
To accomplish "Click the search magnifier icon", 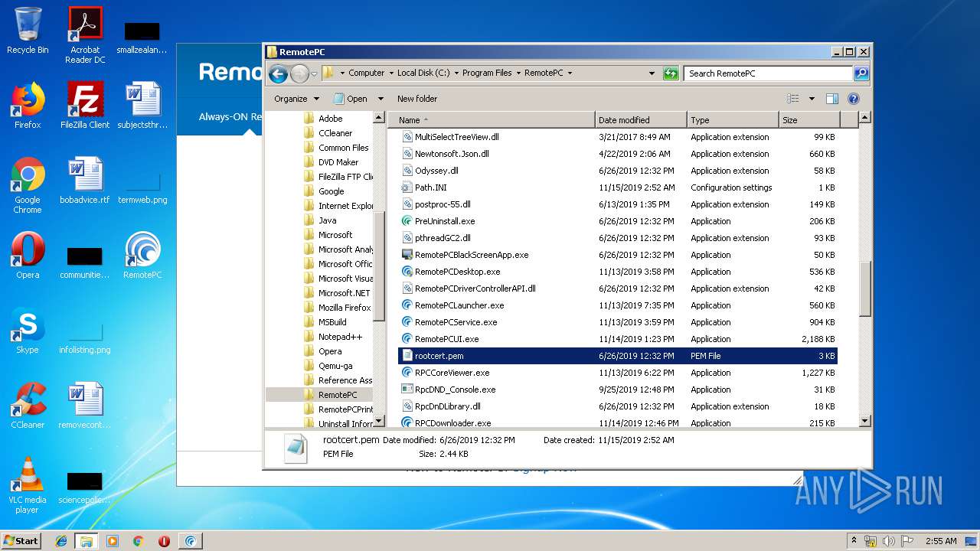I will tap(861, 73).
